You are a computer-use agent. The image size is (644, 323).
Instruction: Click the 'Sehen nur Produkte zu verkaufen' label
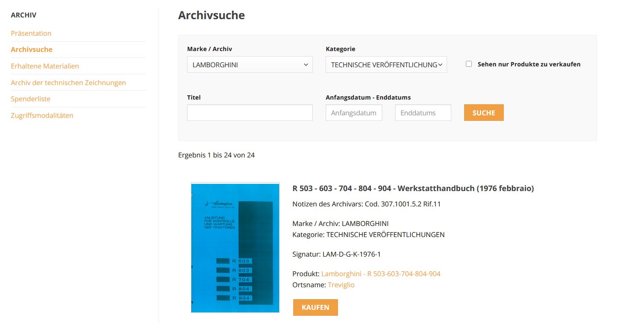[x=529, y=64]
